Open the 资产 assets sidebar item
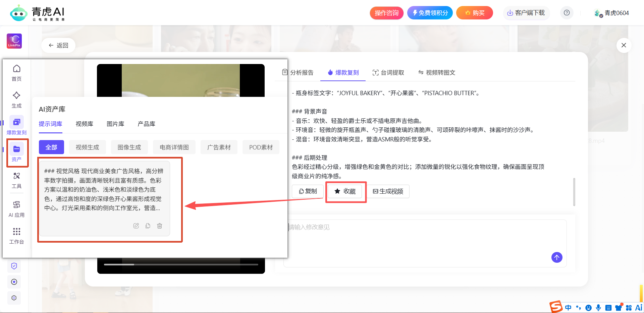 pyautogui.click(x=16, y=153)
